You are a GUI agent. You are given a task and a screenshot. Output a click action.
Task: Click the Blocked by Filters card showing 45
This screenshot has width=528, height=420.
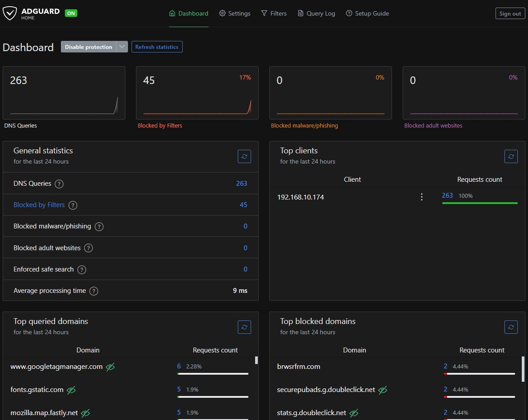click(197, 92)
